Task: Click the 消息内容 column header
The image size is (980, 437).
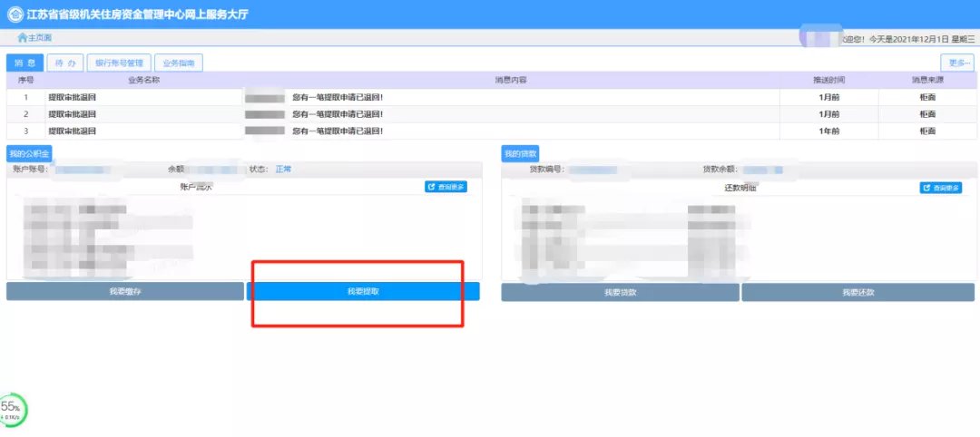Action: click(511, 81)
